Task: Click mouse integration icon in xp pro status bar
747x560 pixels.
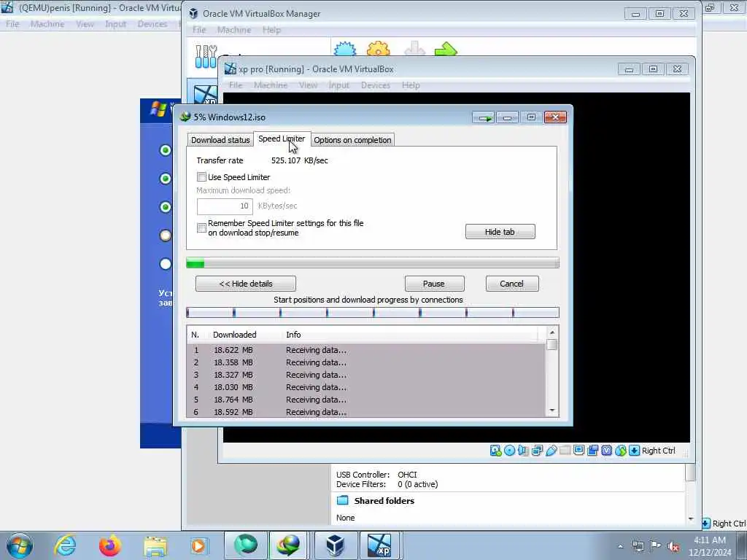Action: 620,451
